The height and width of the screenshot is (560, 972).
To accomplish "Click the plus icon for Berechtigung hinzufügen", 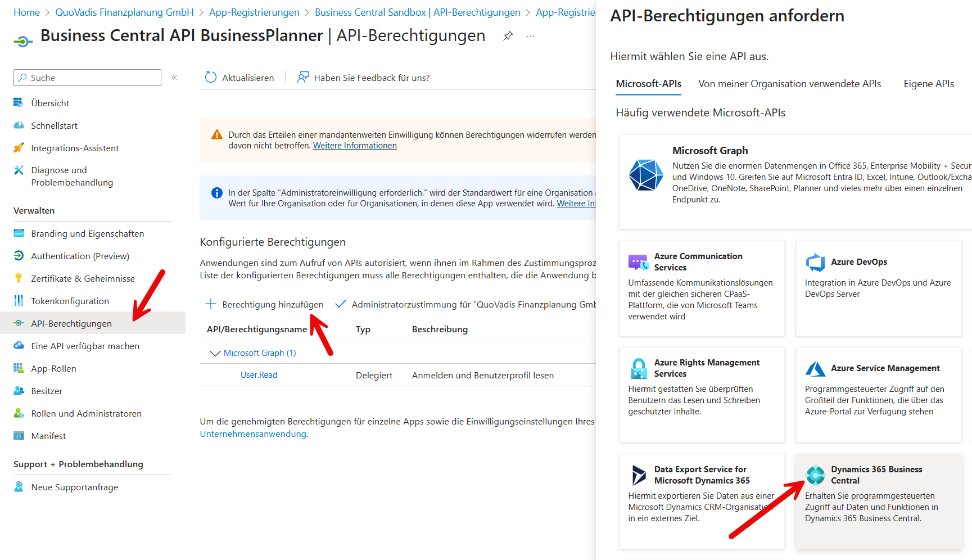I will point(211,304).
